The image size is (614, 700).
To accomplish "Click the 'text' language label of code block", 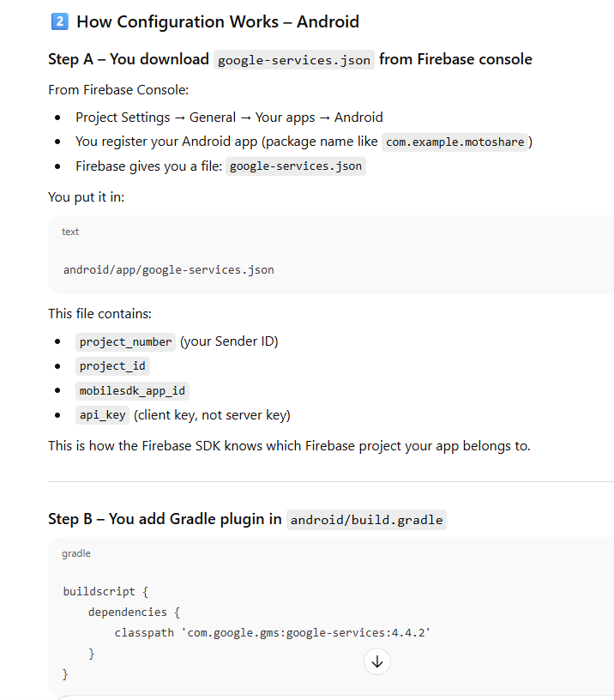I will pos(70,232).
